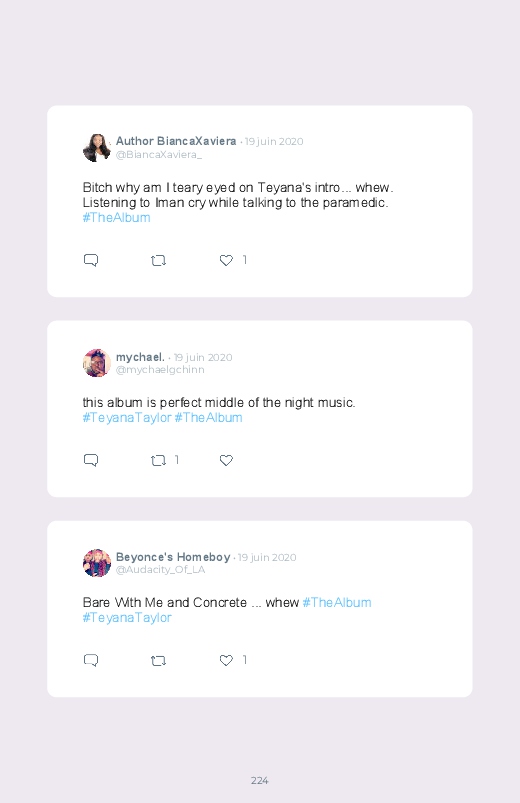View Beyonce's Homeboy avatar
520x803 pixels.
pyautogui.click(x=97, y=563)
